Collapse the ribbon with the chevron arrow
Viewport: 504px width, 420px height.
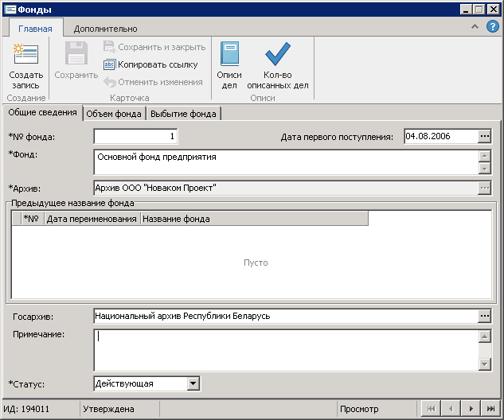[x=475, y=27]
